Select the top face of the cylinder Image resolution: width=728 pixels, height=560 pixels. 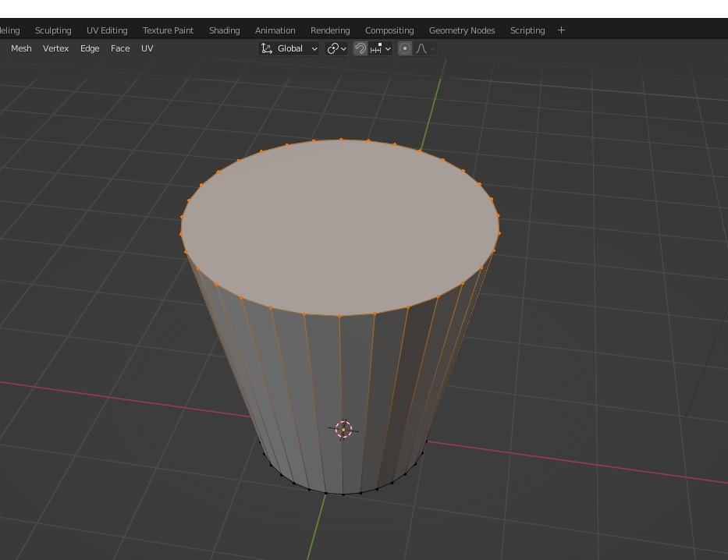(340, 227)
